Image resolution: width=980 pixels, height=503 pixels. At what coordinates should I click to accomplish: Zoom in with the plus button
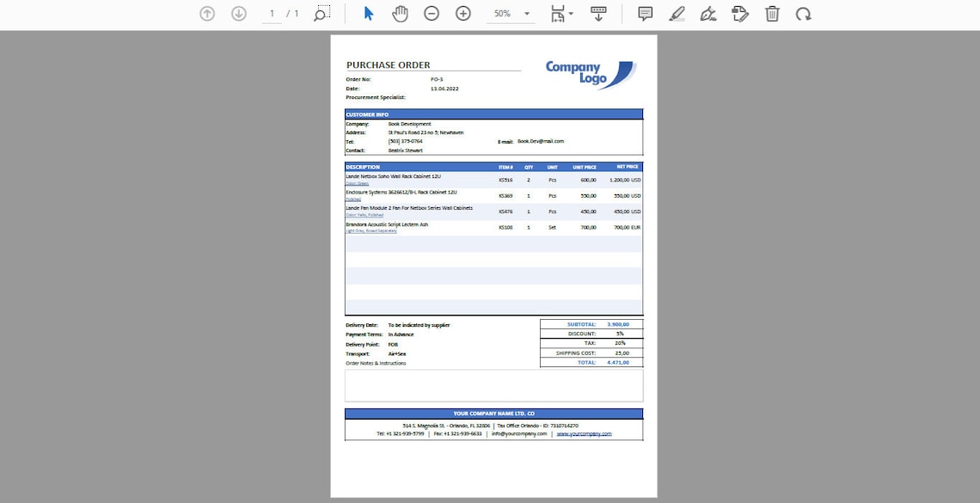point(463,14)
